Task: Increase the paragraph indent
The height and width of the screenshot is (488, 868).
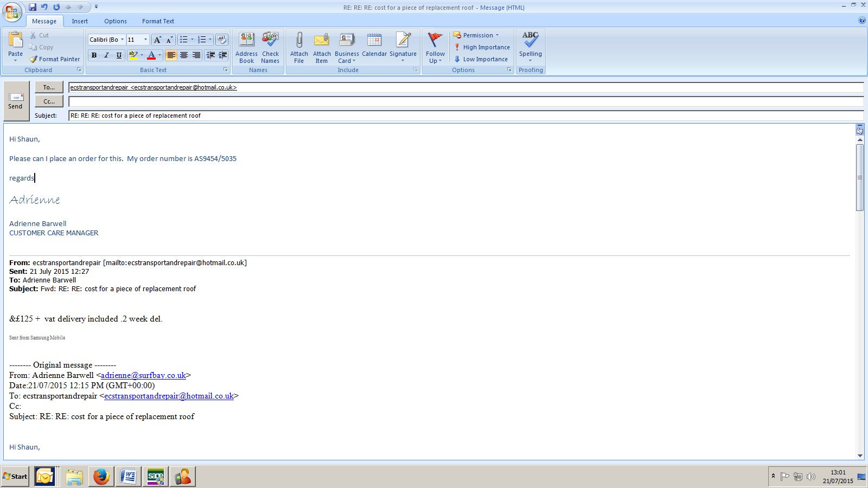Action: [x=222, y=55]
